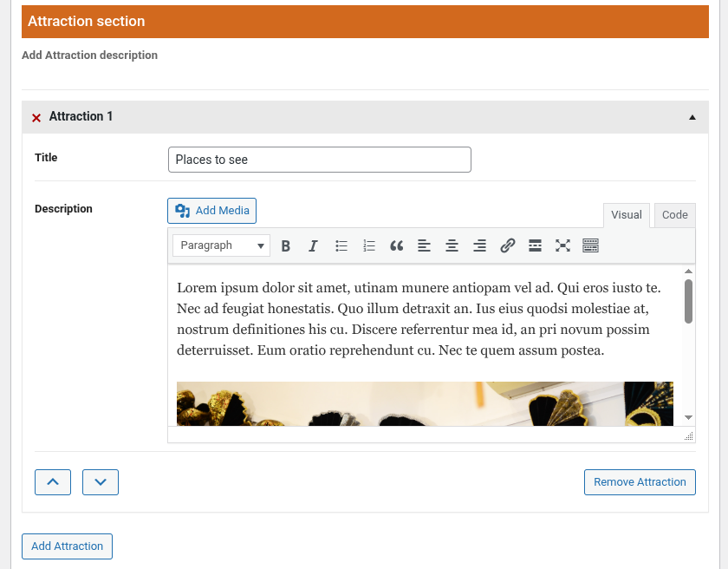The height and width of the screenshot is (569, 728).
Task: Move Attraction 1 down with the arrow
Action: tap(101, 482)
